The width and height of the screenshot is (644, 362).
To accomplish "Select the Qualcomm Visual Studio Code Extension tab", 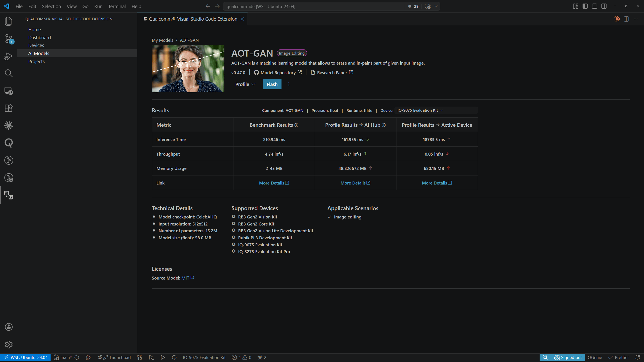I will pyautogui.click(x=193, y=19).
